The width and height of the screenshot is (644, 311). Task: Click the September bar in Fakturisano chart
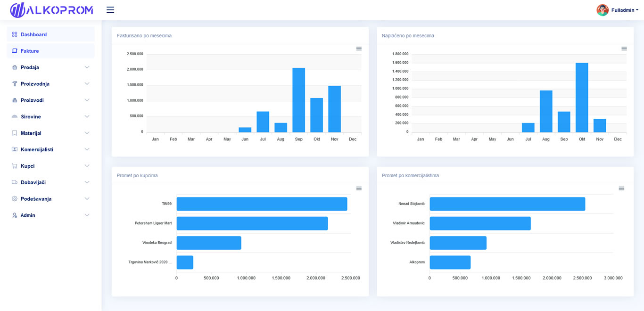pyautogui.click(x=298, y=100)
